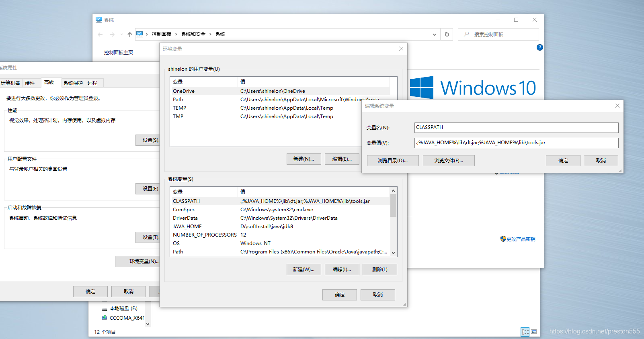Select NUMBER_OF_PROCESSORS variable row
The height and width of the screenshot is (339, 644).
point(280,235)
